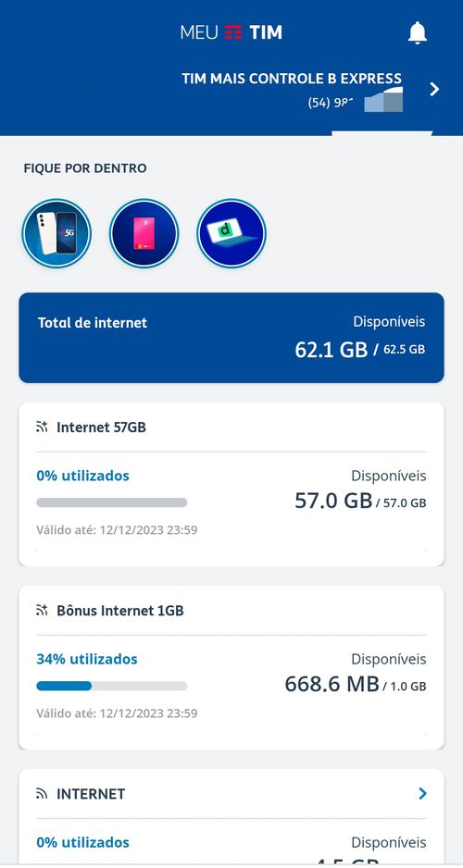Screen dimensions: 463x868
Task: Click the INTERNET section wifi icon
Action: click(x=42, y=794)
